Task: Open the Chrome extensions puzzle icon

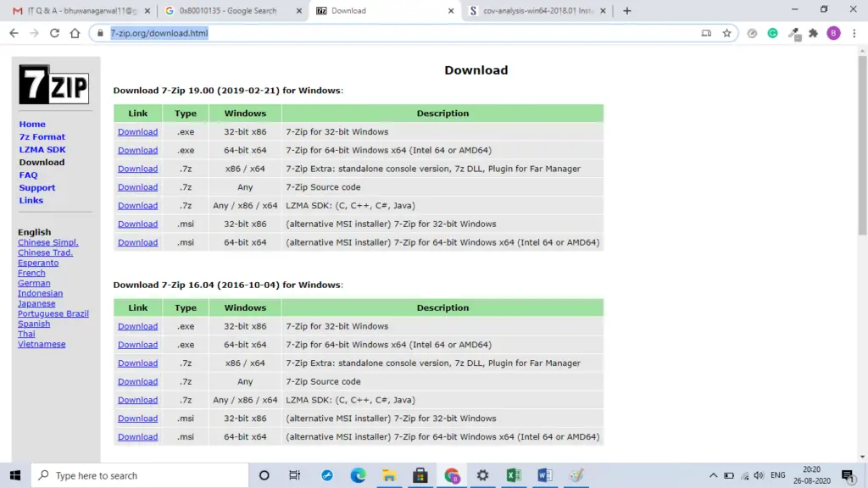Action: pyautogui.click(x=813, y=33)
